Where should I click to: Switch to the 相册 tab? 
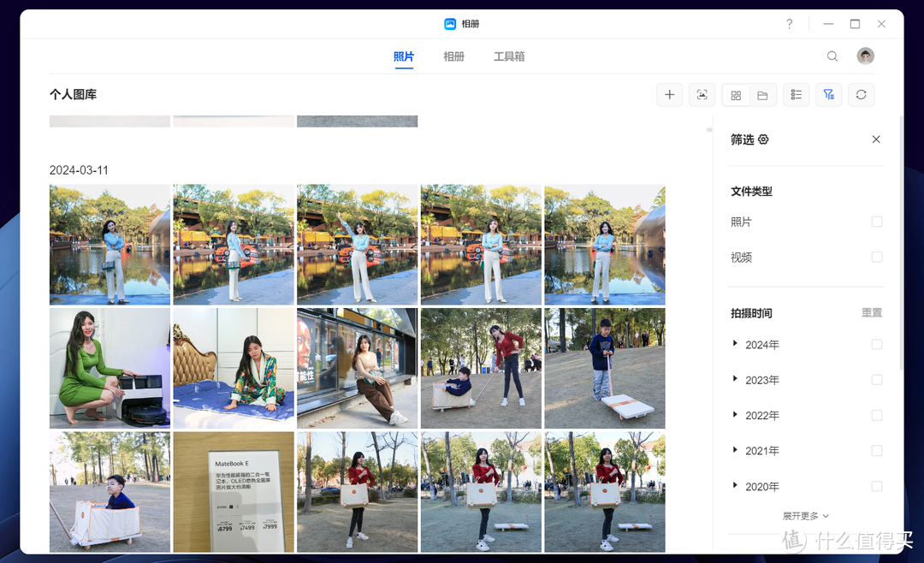tap(453, 56)
